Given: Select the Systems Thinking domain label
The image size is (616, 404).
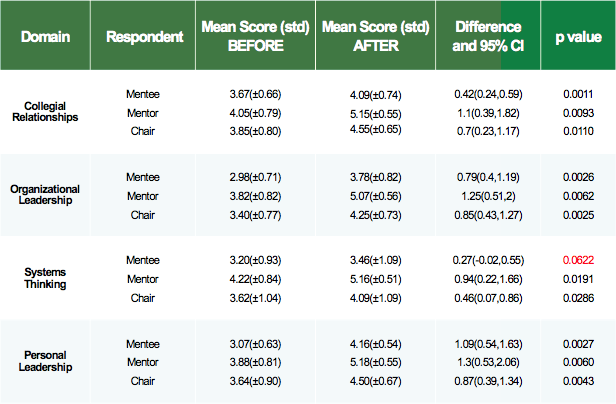Looking at the screenshot, I should pyautogui.click(x=45, y=278).
